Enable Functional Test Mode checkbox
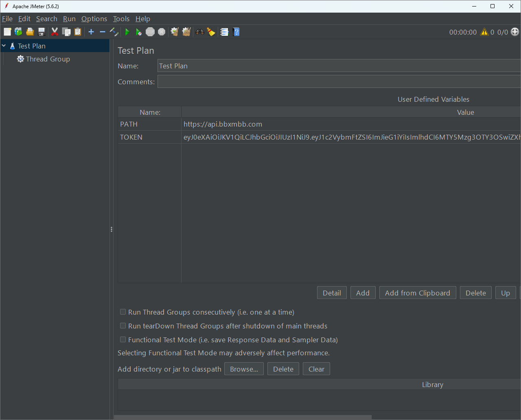Screen dimensions: 521x420 click(123, 340)
